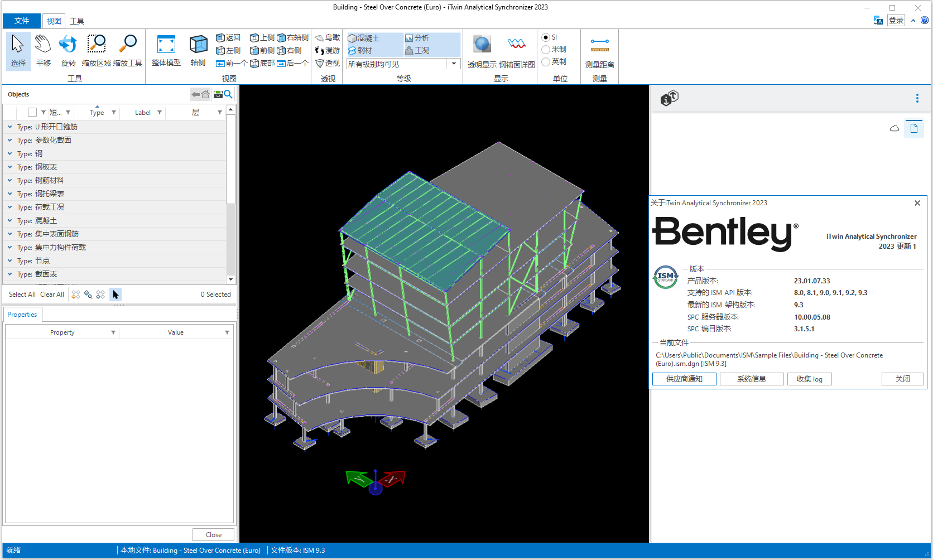The image size is (933, 560).
Task: Toggle 透视 perspective view
Action: coord(328,64)
